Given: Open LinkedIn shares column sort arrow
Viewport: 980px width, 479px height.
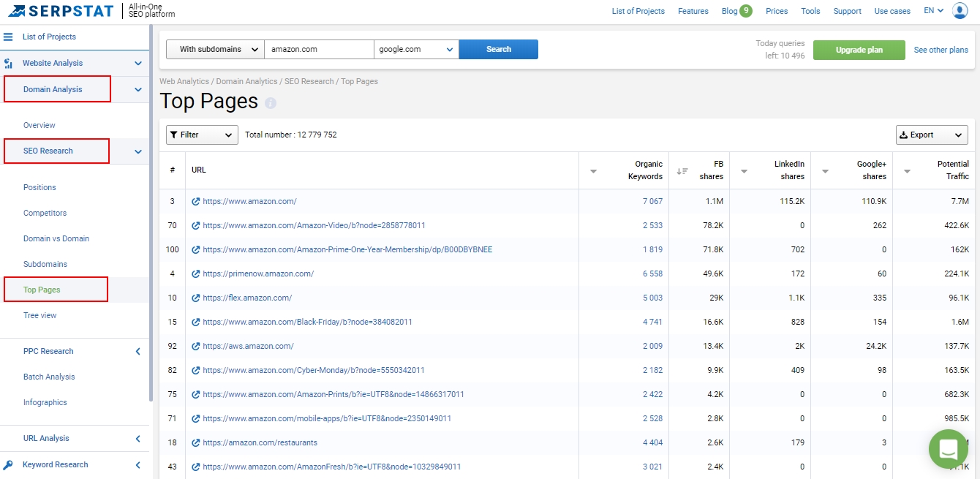Looking at the screenshot, I should coord(744,171).
